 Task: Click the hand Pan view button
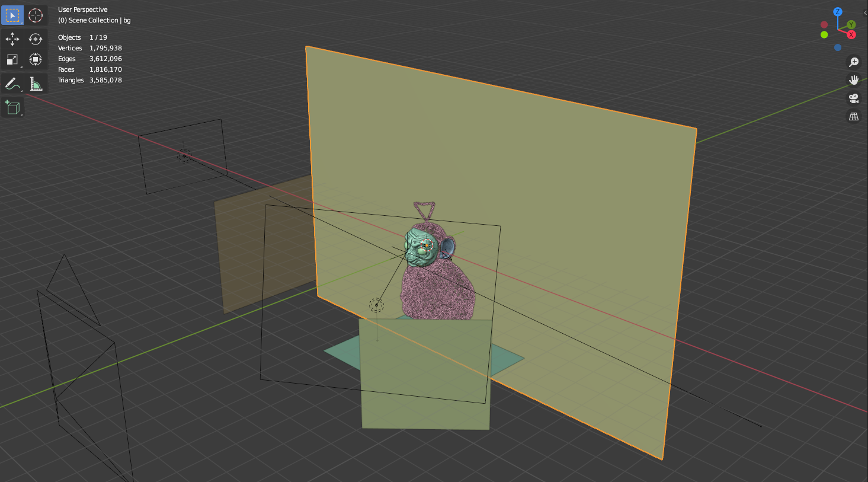tap(854, 80)
